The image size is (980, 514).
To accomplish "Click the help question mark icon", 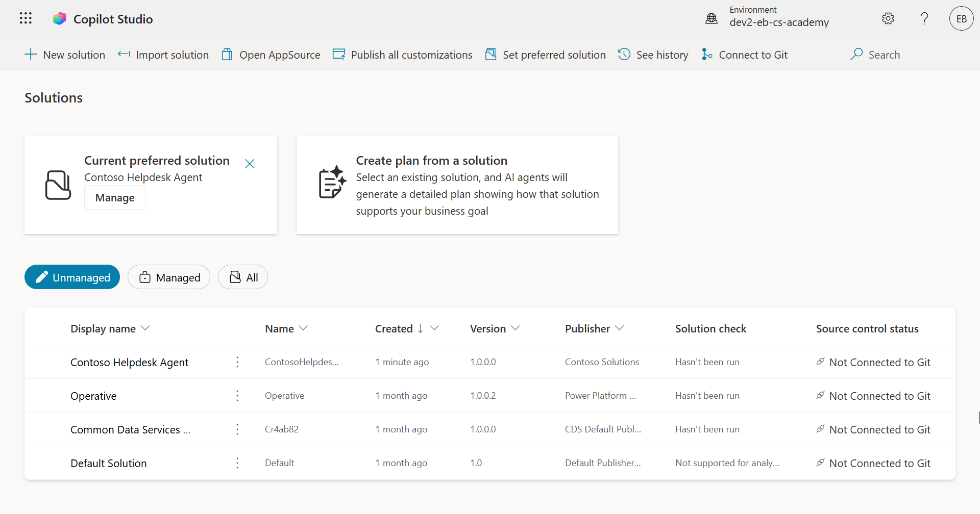I will click(x=924, y=19).
